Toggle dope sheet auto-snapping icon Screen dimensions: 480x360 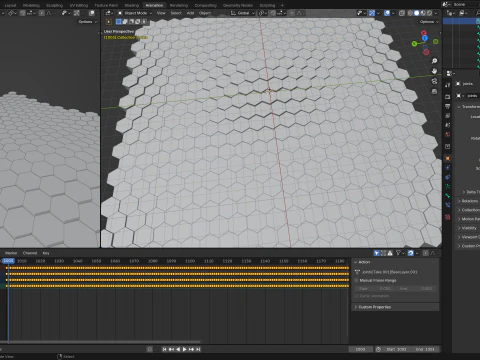click(411, 253)
